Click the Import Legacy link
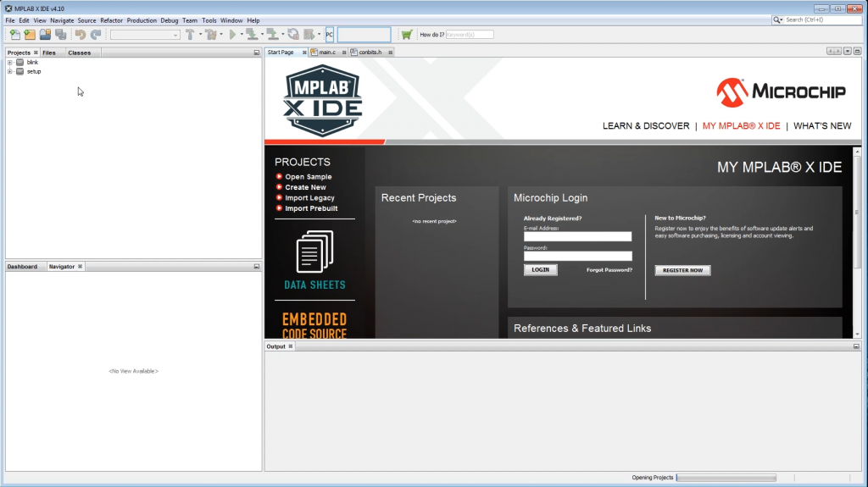This screenshot has height=487, width=868. 309,198
